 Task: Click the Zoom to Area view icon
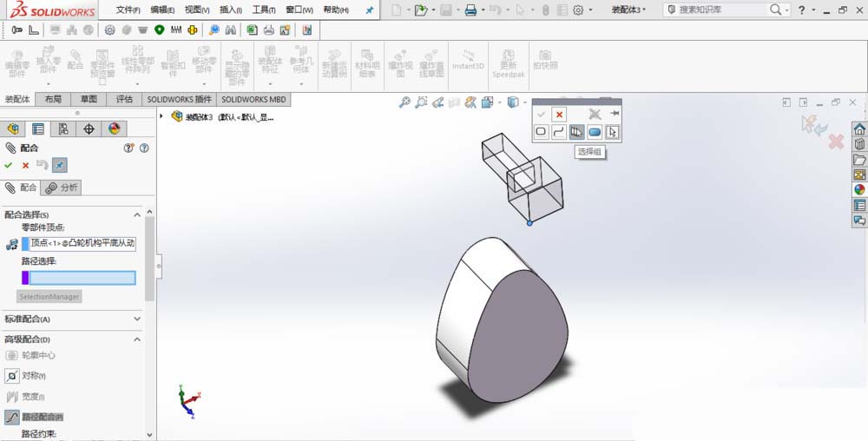point(421,102)
